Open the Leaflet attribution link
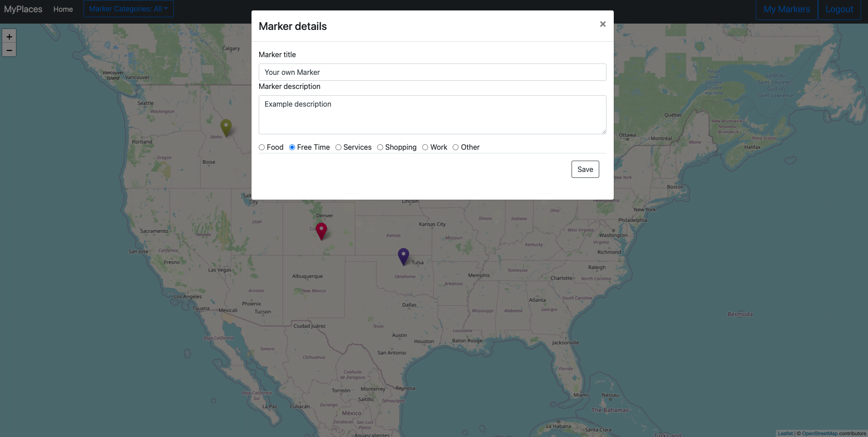 pos(785,433)
